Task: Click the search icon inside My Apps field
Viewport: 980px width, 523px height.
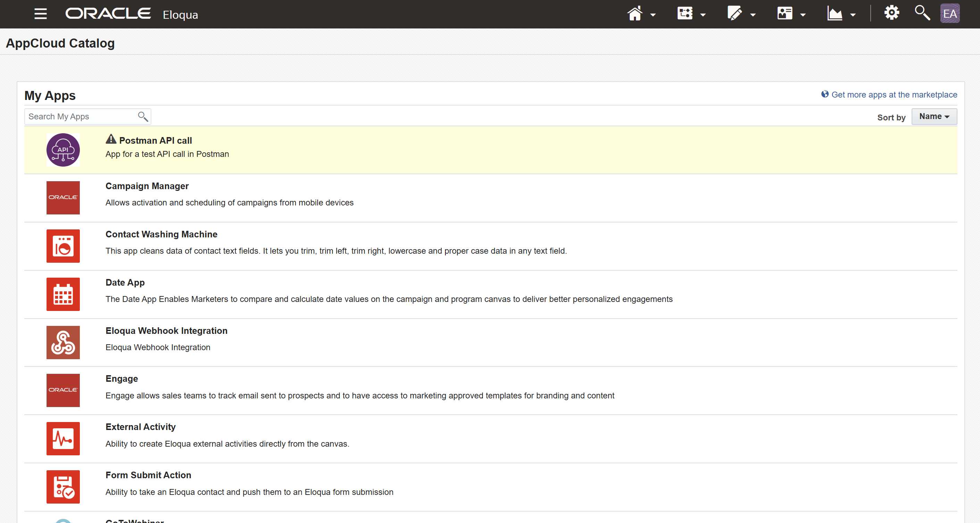Action: pyautogui.click(x=143, y=117)
